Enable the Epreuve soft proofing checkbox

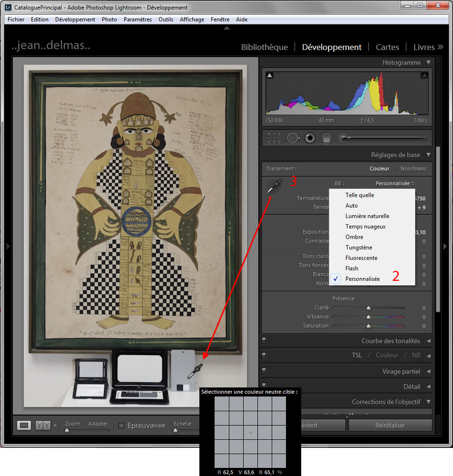click(121, 425)
